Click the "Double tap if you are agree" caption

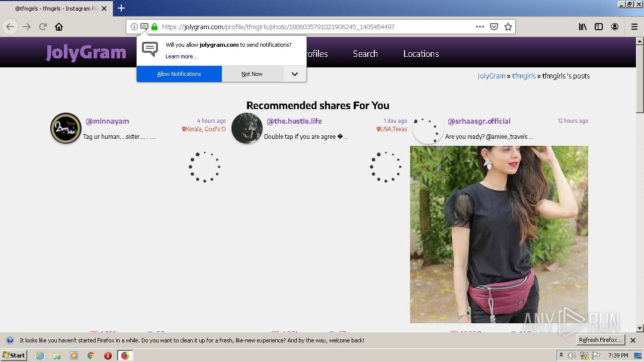point(306,137)
